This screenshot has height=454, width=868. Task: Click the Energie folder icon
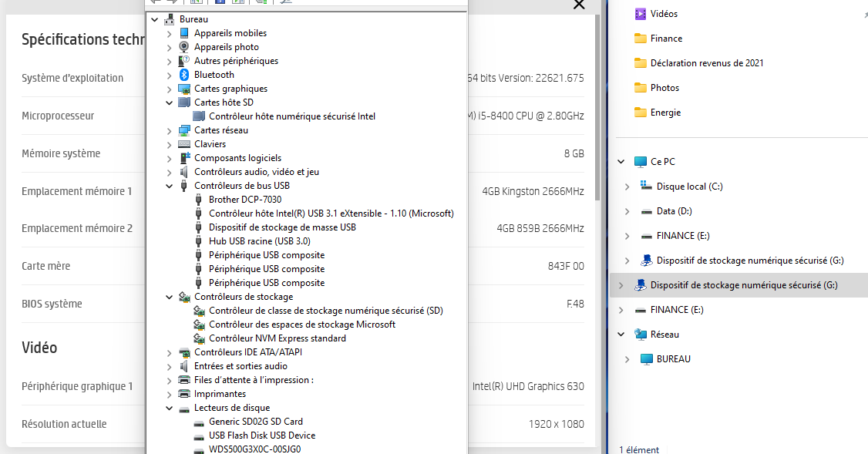(x=641, y=113)
